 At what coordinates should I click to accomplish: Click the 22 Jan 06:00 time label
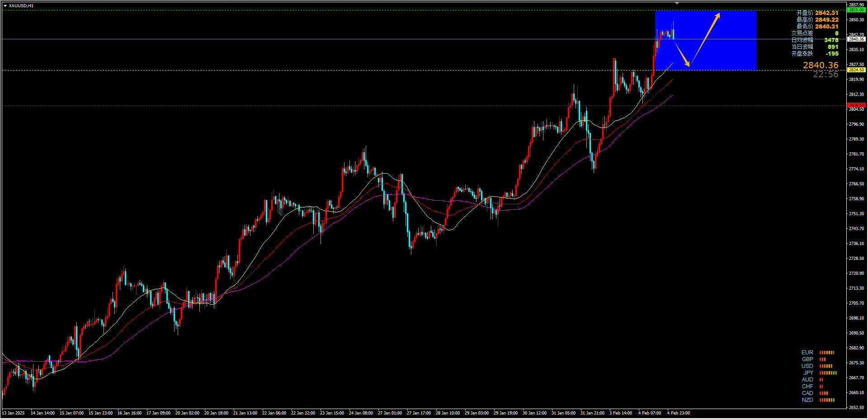click(274, 413)
